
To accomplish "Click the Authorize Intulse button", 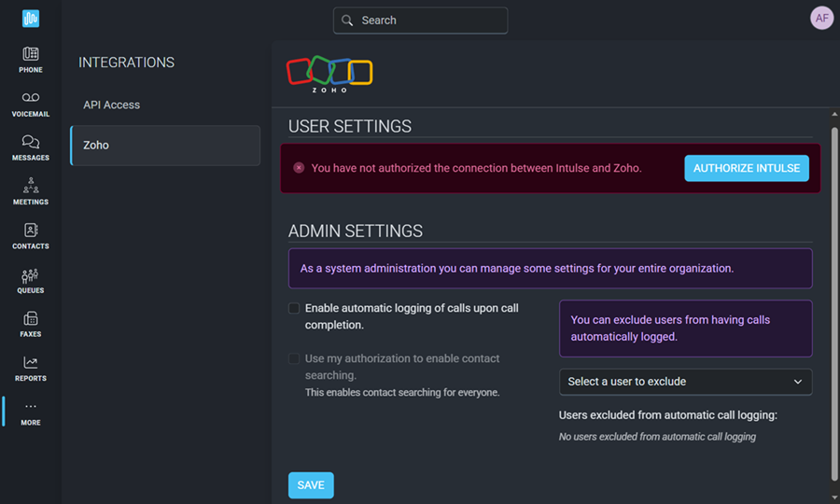I will point(746,168).
